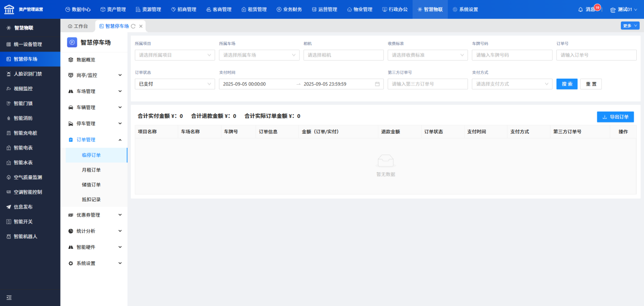This screenshot has height=306, width=644.
Task: Select 月租订单 in order submenu
Action: coord(91,170)
